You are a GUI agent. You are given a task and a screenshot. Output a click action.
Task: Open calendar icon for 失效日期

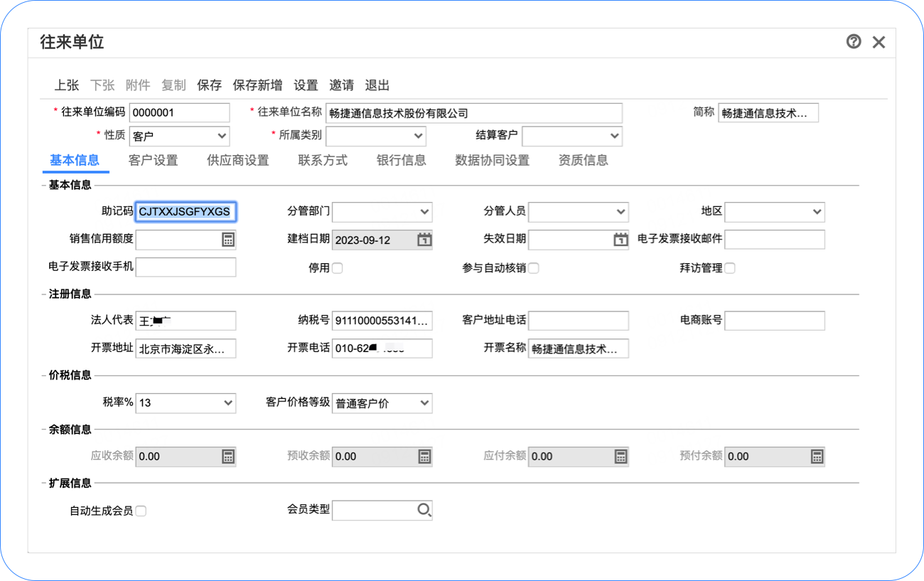(621, 240)
